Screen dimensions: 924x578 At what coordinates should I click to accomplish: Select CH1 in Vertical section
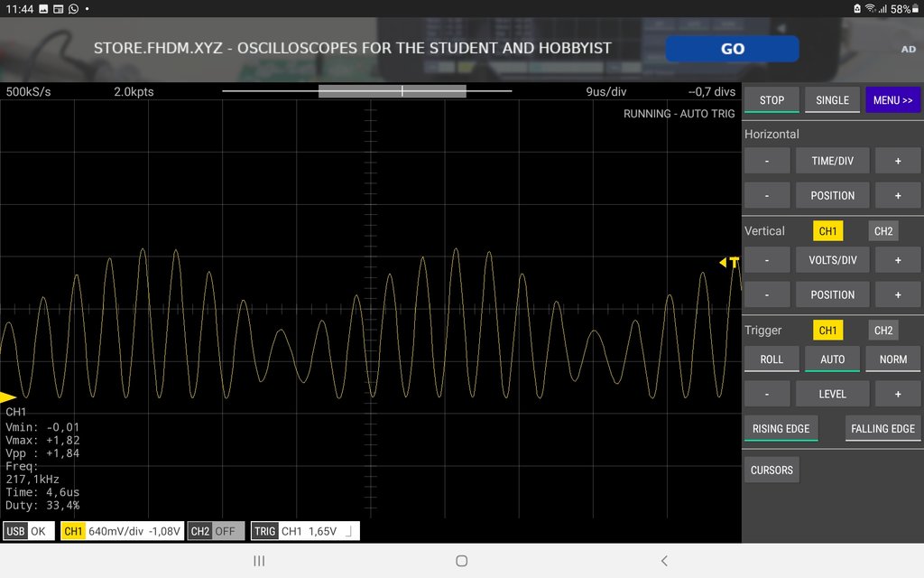point(827,230)
